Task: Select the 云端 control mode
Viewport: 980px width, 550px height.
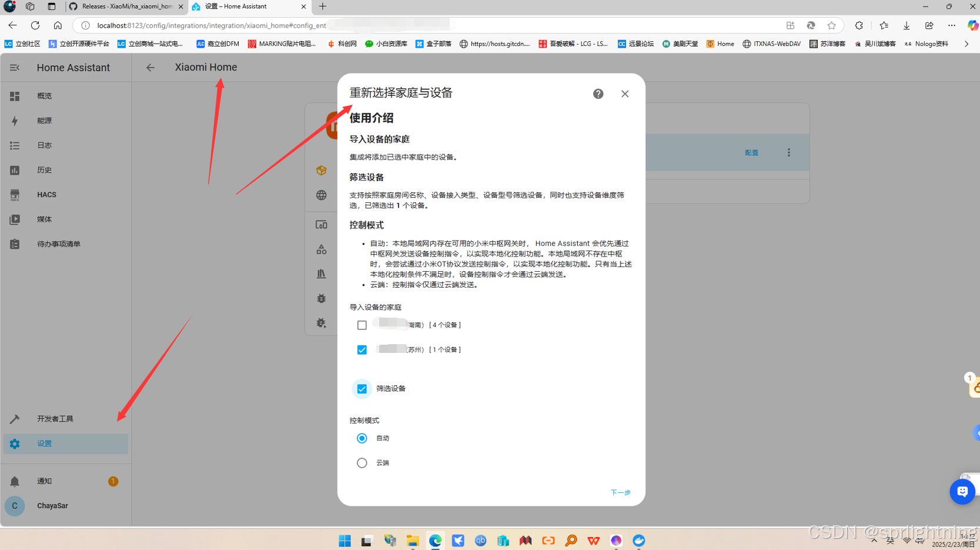Action: (x=362, y=463)
